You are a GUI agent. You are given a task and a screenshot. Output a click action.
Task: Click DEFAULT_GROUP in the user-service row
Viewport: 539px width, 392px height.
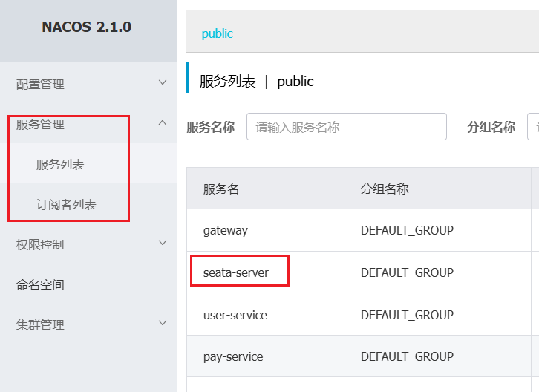click(407, 315)
